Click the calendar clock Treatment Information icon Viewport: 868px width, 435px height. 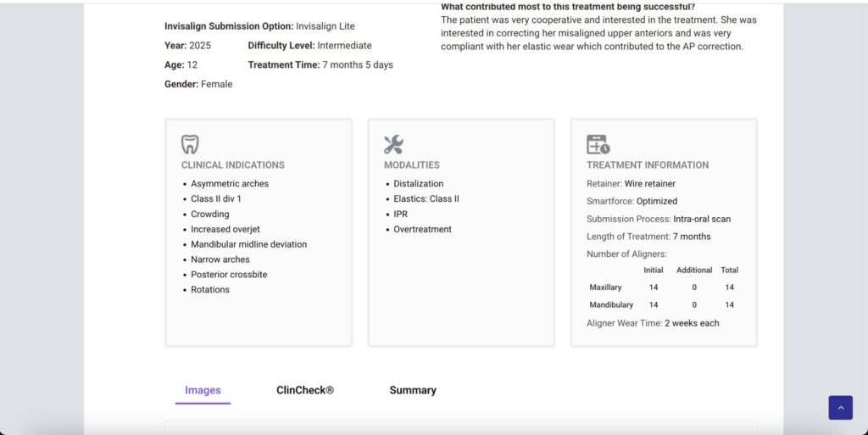pyautogui.click(x=598, y=144)
